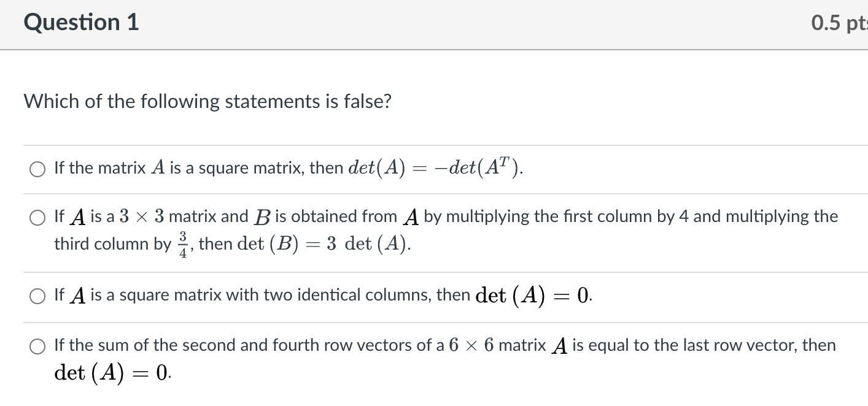868x406 pixels.
Task: Click det(A) = 0 in the identical columns answer
Action: click(534, 296)
